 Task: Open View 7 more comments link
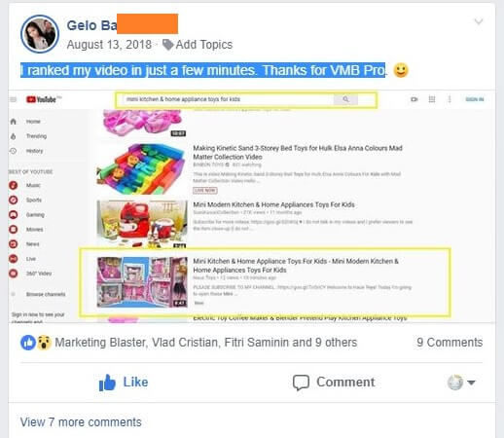tap(81, 422)
